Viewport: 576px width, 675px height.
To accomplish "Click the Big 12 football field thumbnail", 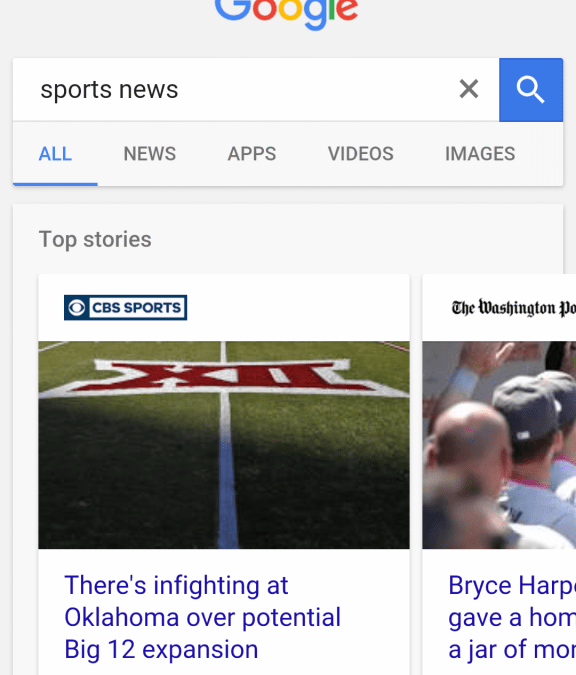I will 224,445.
